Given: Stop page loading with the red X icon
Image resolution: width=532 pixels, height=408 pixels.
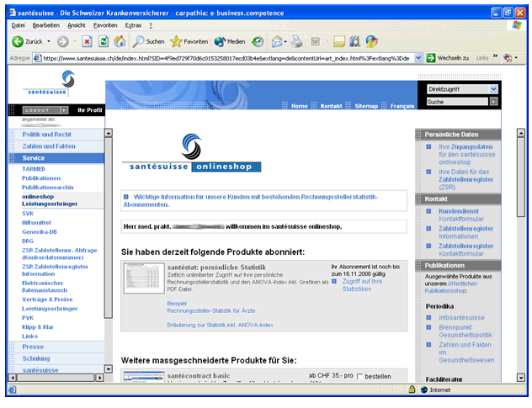Looking at the screenshot, I should coord(87,41).
